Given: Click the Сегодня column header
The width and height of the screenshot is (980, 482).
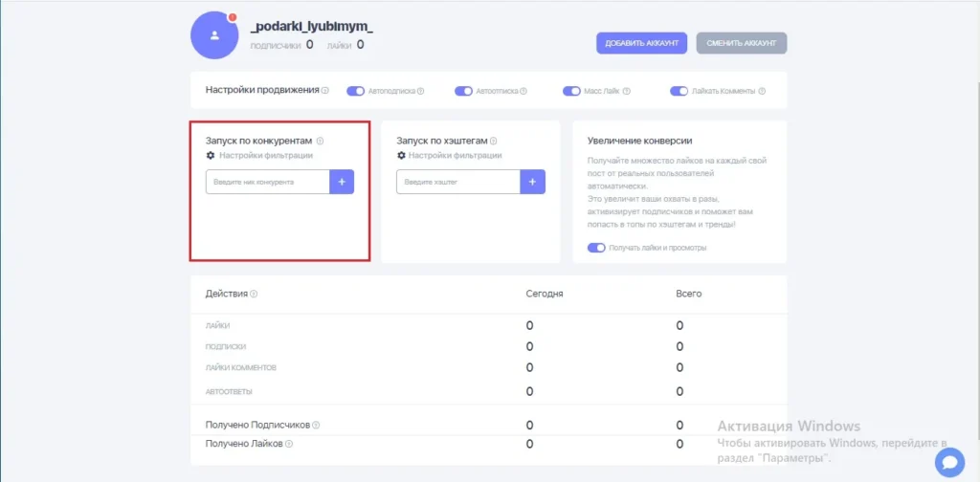Looking at the screenshot, I should (x=545, y=294).
